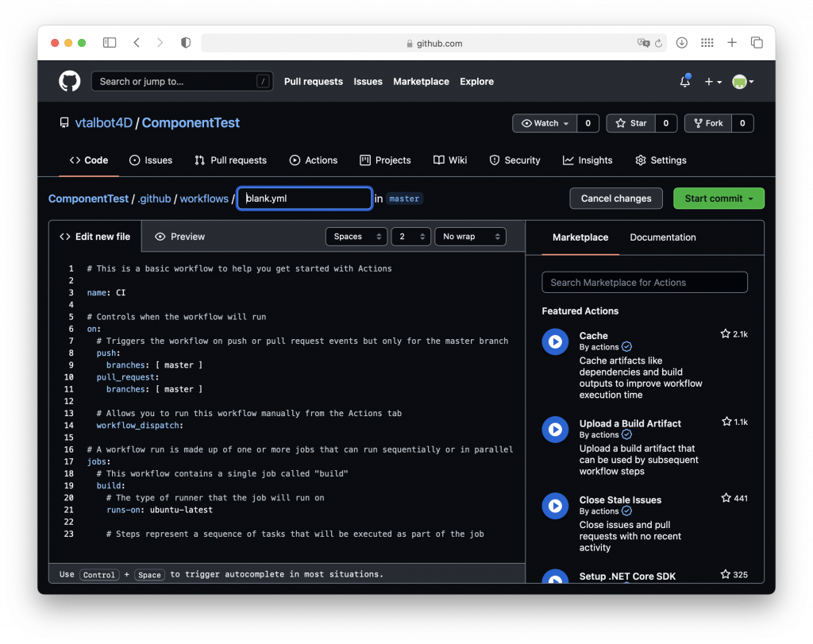Click the master branch label
This screenshot has height=644, width=813.
[404, 199]
